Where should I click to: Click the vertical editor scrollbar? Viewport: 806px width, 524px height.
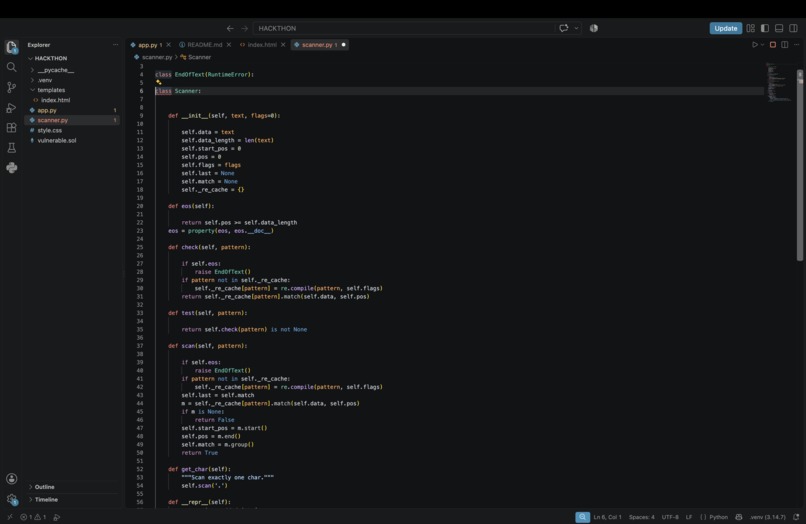click(x=800, y=165)
